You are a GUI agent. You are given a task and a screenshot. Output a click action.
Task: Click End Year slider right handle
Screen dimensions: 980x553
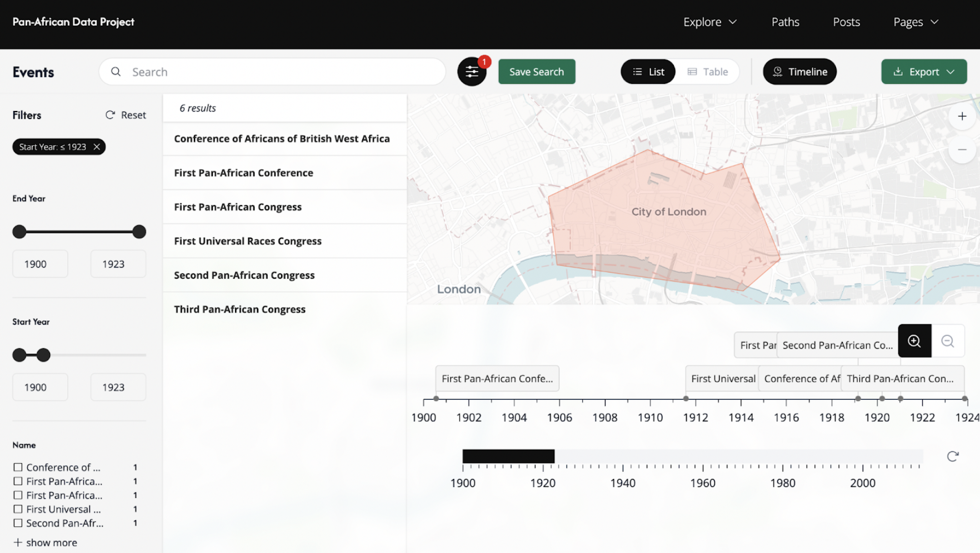click(139, 232)
